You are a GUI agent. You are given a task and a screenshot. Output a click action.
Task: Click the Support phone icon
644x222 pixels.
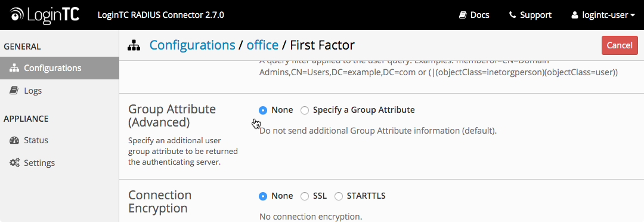tap(512, 15)
